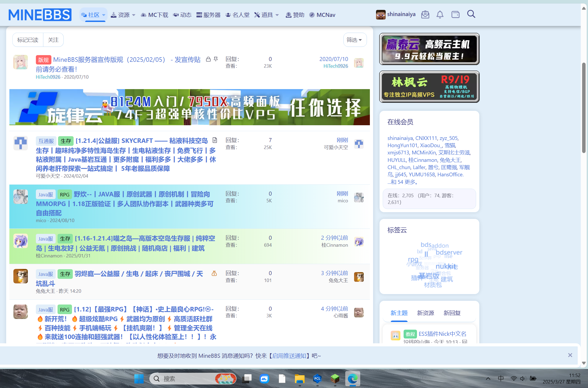Open the notifications bell icon

click(440, 14)
